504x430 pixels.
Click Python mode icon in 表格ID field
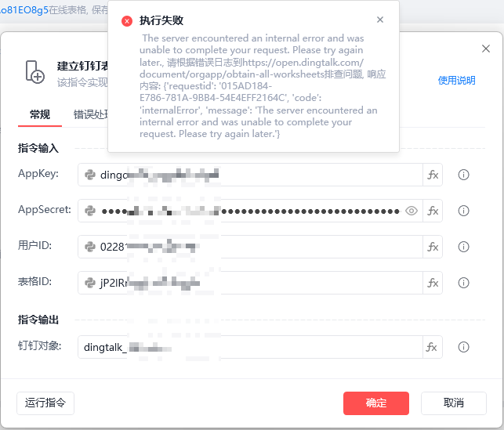point(89,283)
